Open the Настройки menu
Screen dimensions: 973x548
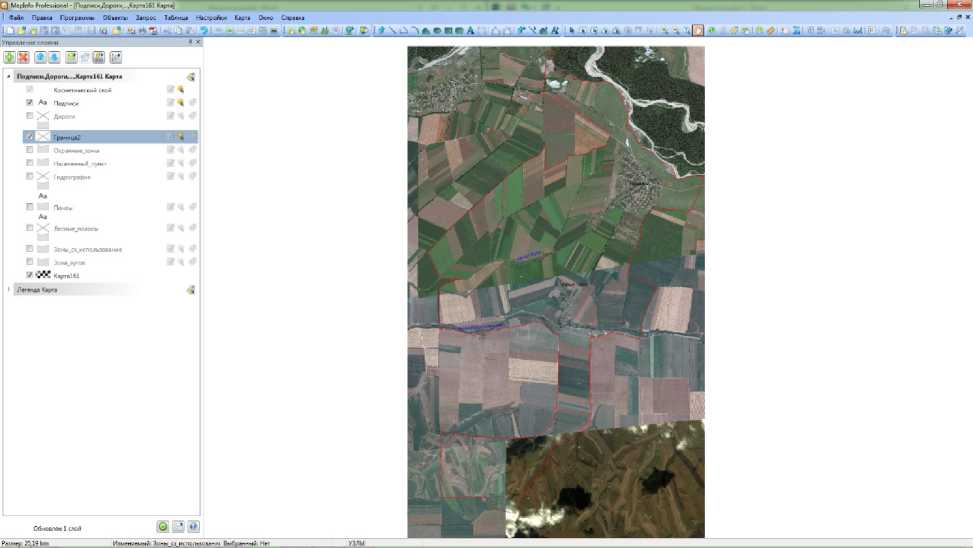tap(211, 18)
